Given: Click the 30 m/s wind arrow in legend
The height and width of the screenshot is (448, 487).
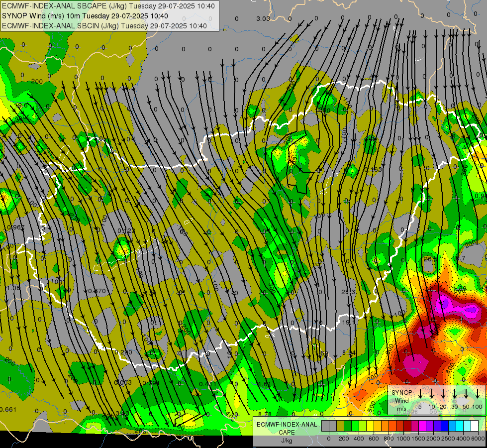Looking at the screenshot, I should pos(454,393).
